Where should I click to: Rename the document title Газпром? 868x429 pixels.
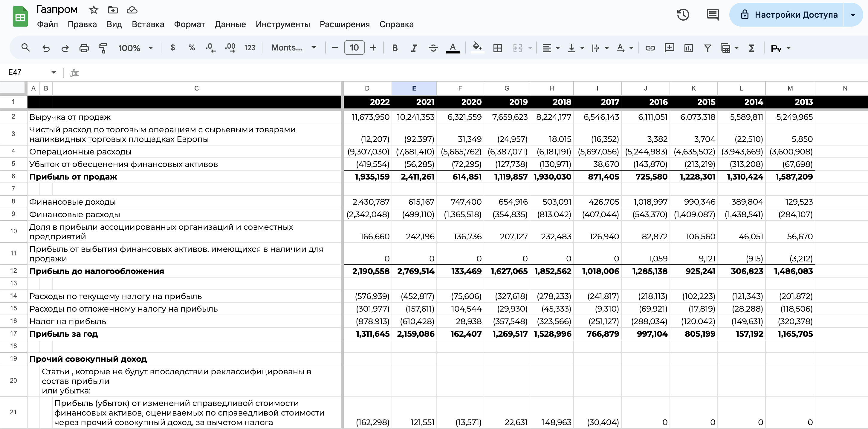tap(57, 10)
